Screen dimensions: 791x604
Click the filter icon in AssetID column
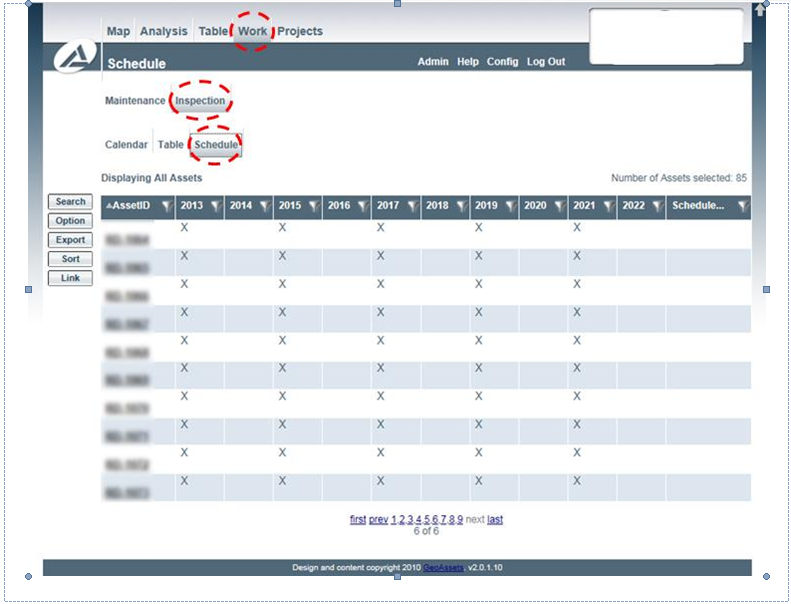coord(167,206)
